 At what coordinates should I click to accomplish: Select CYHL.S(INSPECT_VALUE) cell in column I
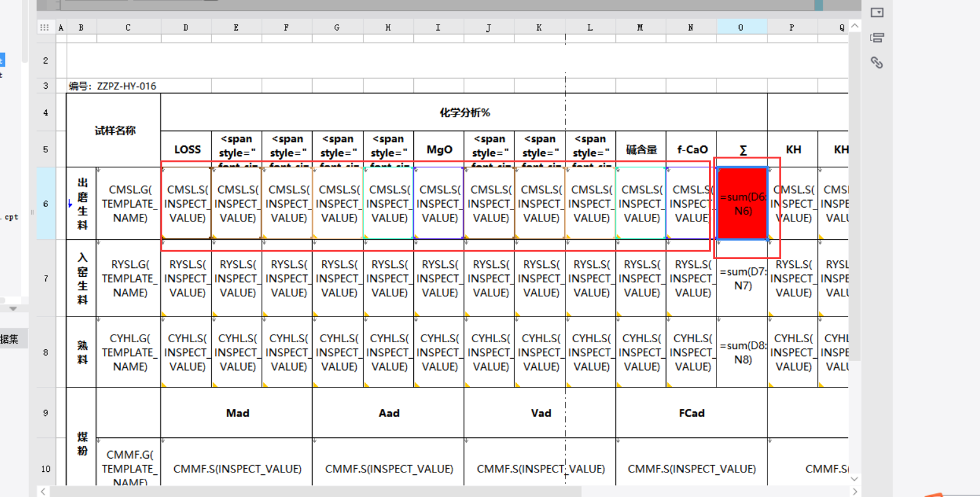click(439, 352)
